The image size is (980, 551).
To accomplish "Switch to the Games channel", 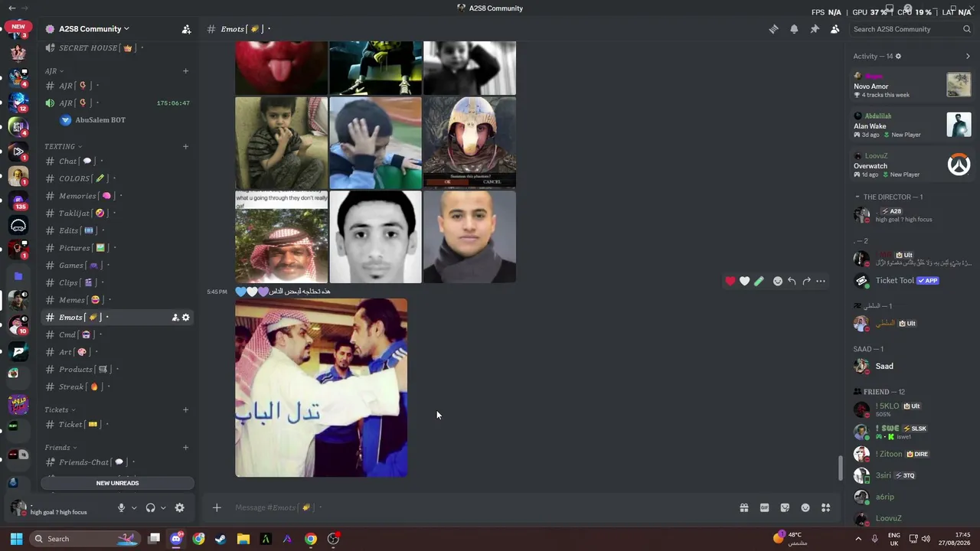I will [x=118, y=266].
